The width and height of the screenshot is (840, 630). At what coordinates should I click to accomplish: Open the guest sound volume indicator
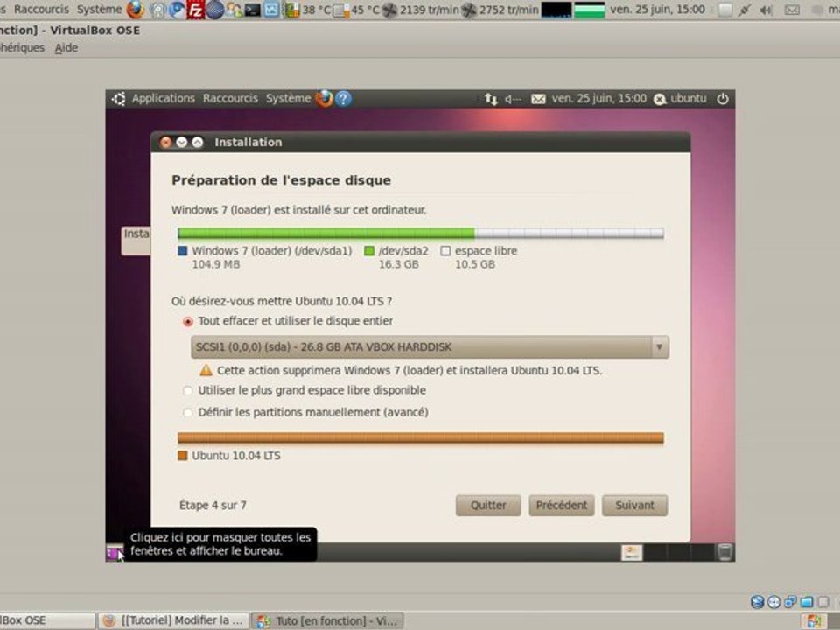pos(513,99)
